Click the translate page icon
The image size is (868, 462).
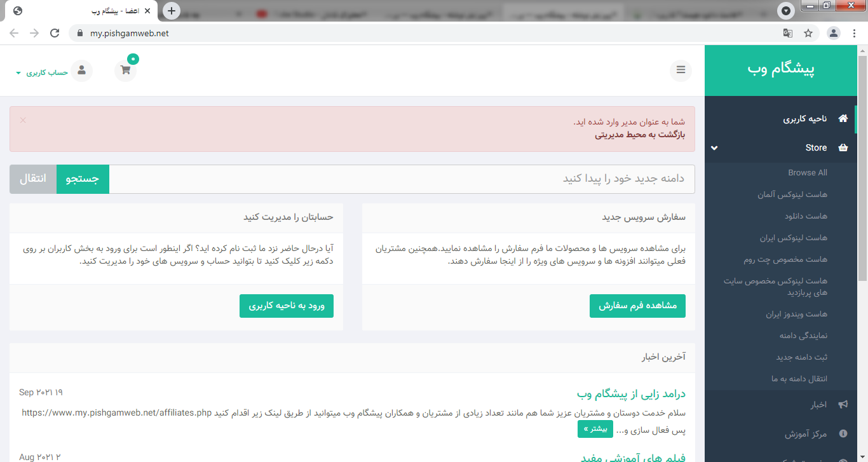pos(788,33)
